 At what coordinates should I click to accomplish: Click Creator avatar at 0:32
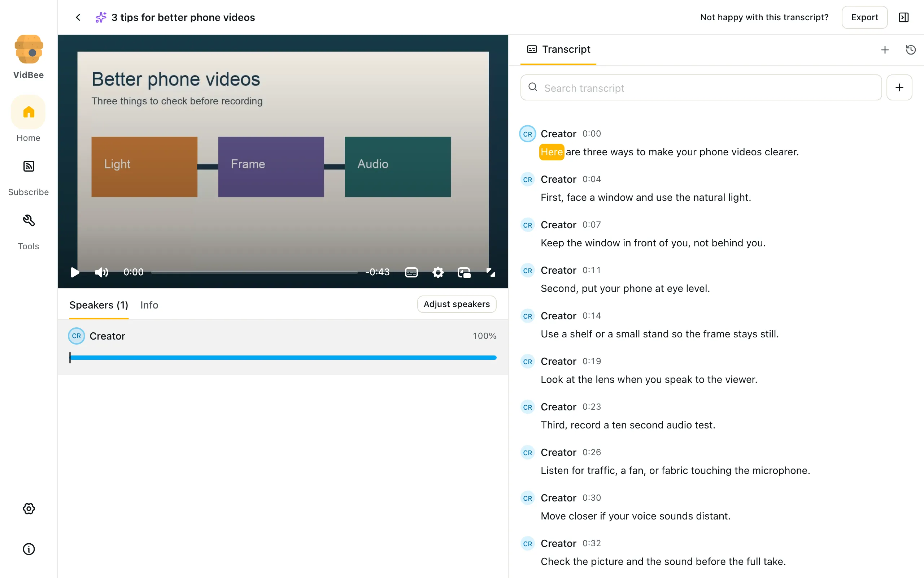[528, 543]
